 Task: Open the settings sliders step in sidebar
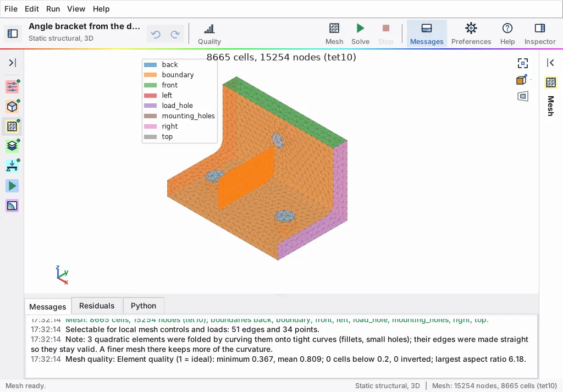tap(12, 87)
